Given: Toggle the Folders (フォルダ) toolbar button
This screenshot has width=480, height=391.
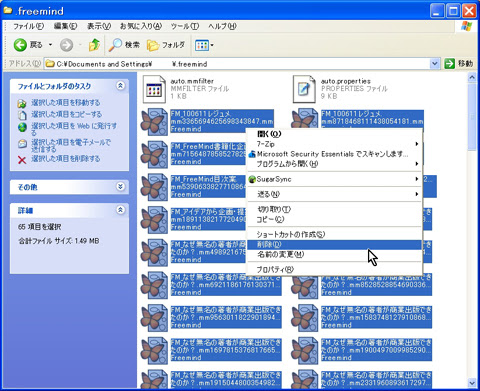Looking at the screenshot, I should click(x=166, y=45).
